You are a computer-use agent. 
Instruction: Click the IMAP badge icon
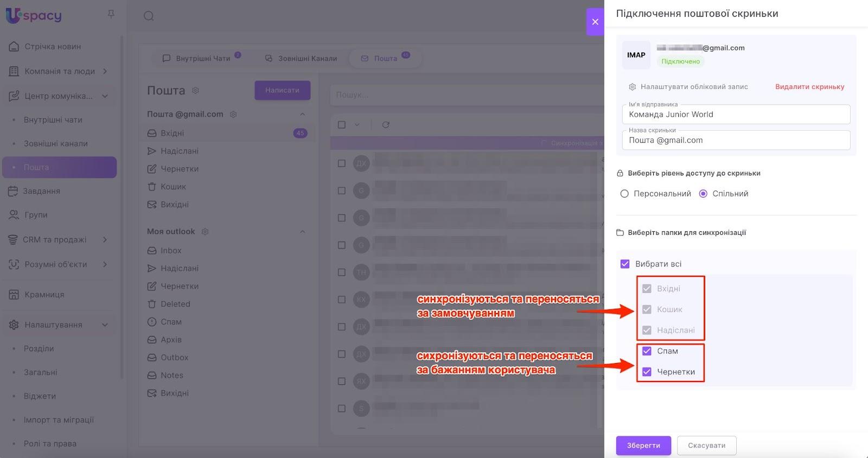tap(636, 55)
